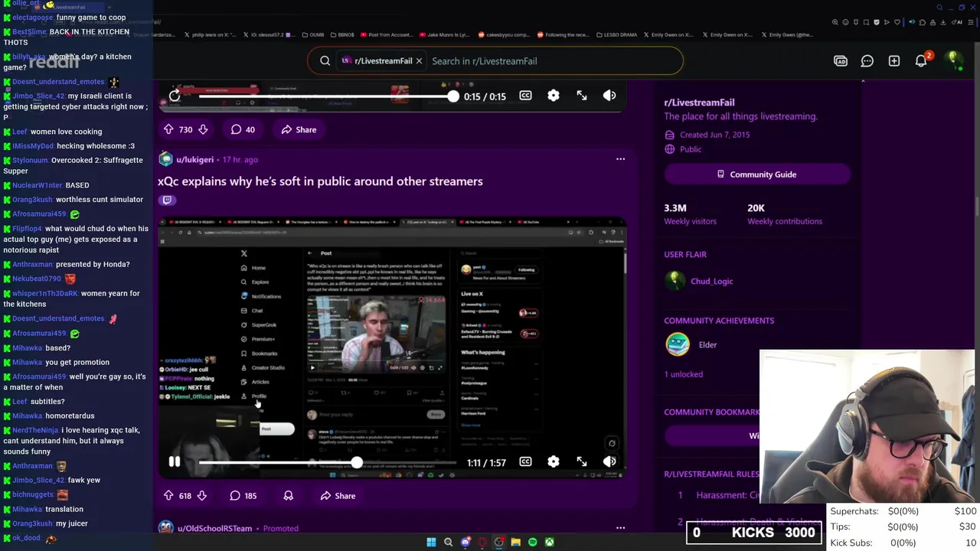This screenshot has width=980, height=551.
Task: Click the create post plus icon
Action: click(x=894, y=61)
